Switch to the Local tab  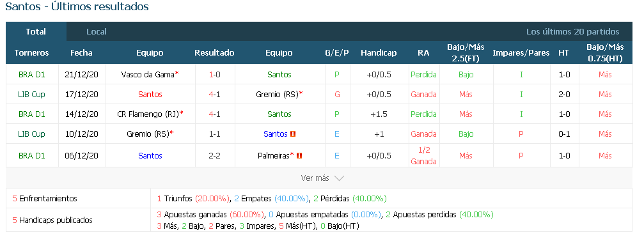[97, 31]
